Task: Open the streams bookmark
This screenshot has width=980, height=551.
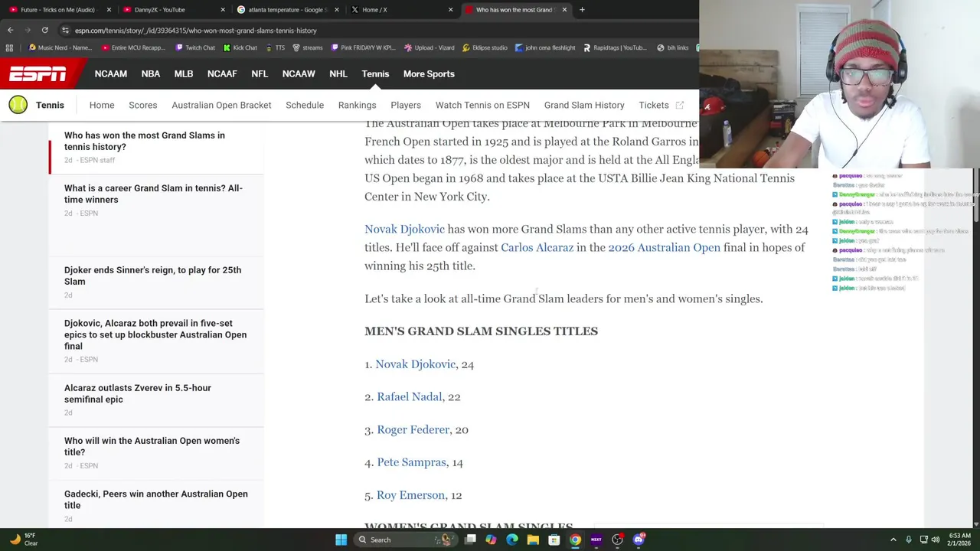Action: click(x=308, y=47)
